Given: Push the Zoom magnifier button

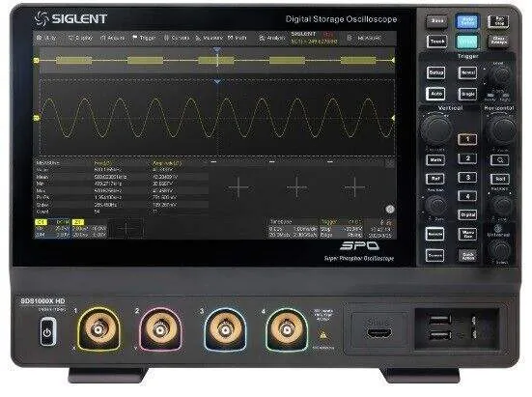Looking at the screenshot, I should coord(500,159).
